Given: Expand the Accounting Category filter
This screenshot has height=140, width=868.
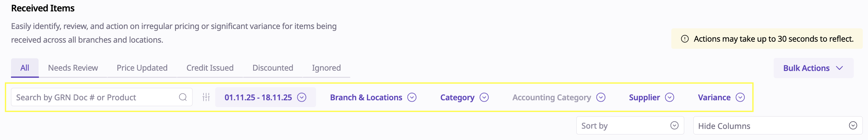Looking at the screenshot, I should tap(558, 97).
